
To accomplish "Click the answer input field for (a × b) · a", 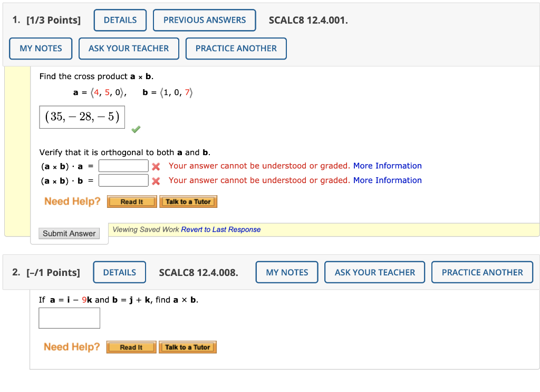I will 123,166.
